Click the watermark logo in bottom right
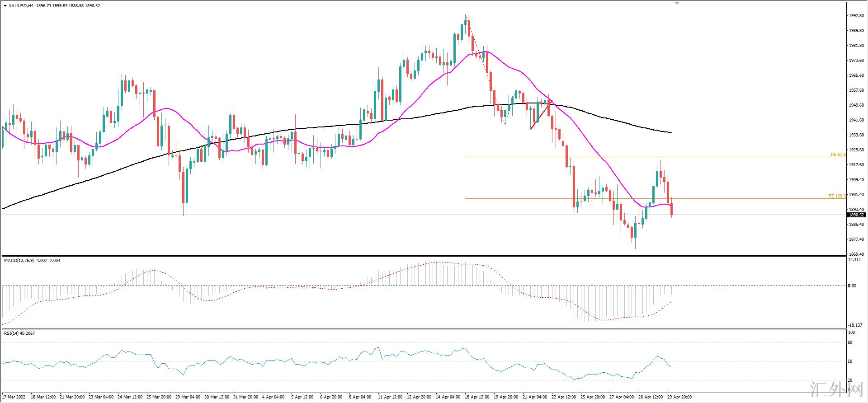Viewport: 868px width, 403px height. 841,389
